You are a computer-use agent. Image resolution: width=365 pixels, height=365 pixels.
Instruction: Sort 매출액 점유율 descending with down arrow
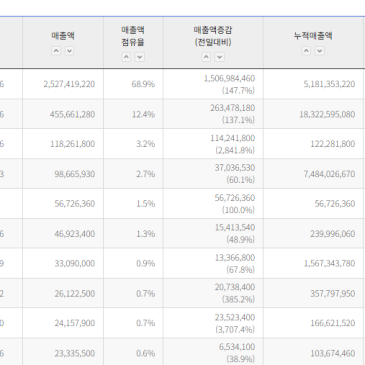139,57
